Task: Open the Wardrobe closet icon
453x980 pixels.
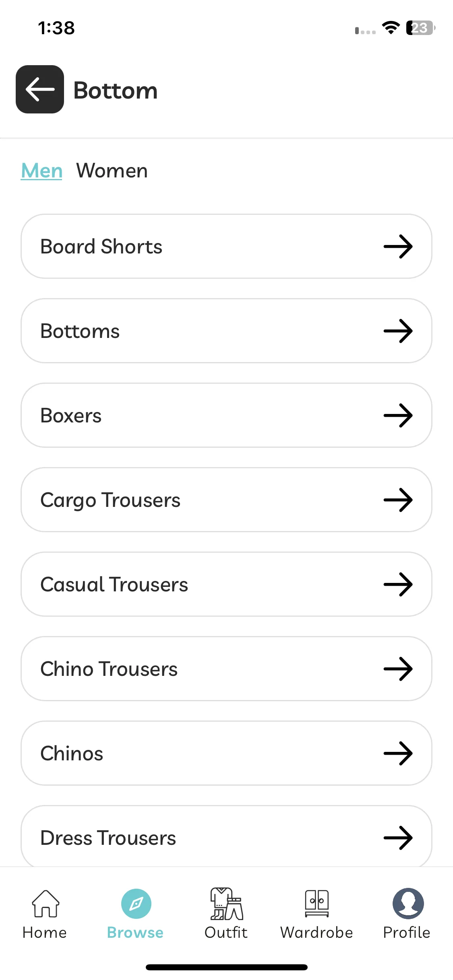Action: tap(317, 904)
